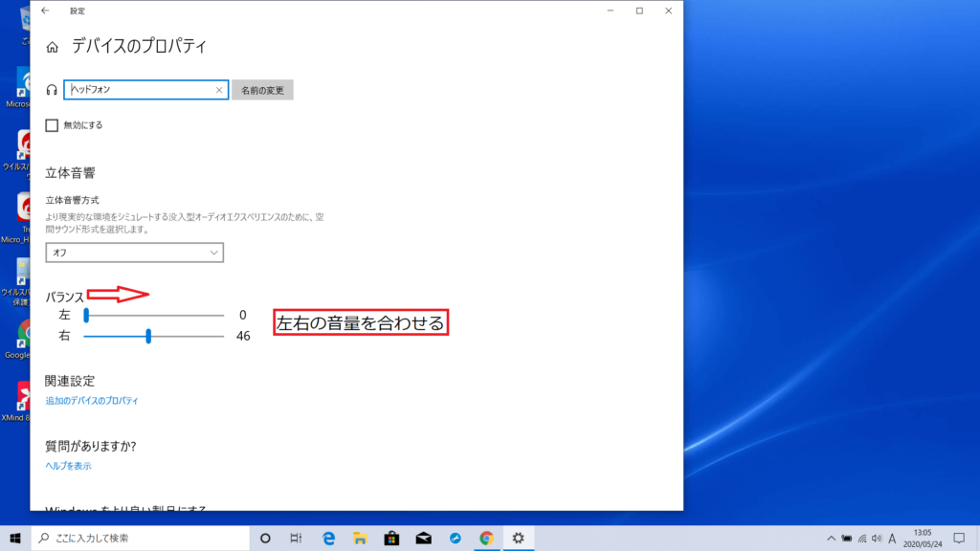The image size is (980, 551).
Task: Click the taskbar search box ここに入力して検索
Action: 140,538
